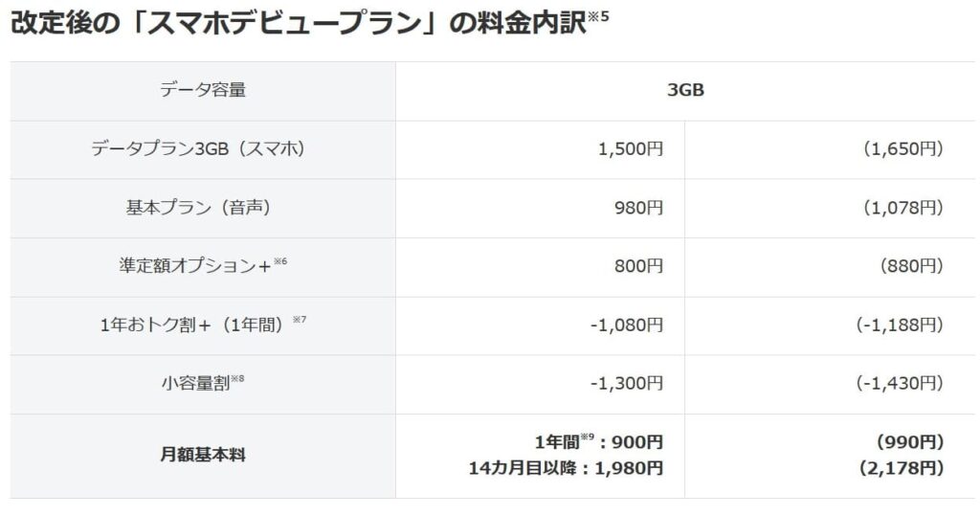Click the (1,650円) tax-included price
Viewport: 980px width, 516px height.
tap(902, 149)
